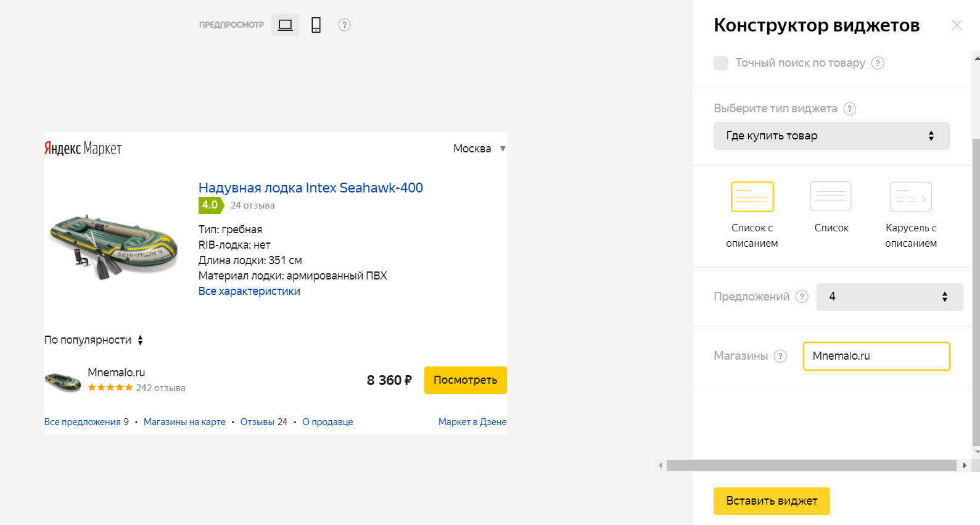Click the 4.0 rating badge
Image resolution: width=980 pixels, height=525 pixels.
(211, 205)
